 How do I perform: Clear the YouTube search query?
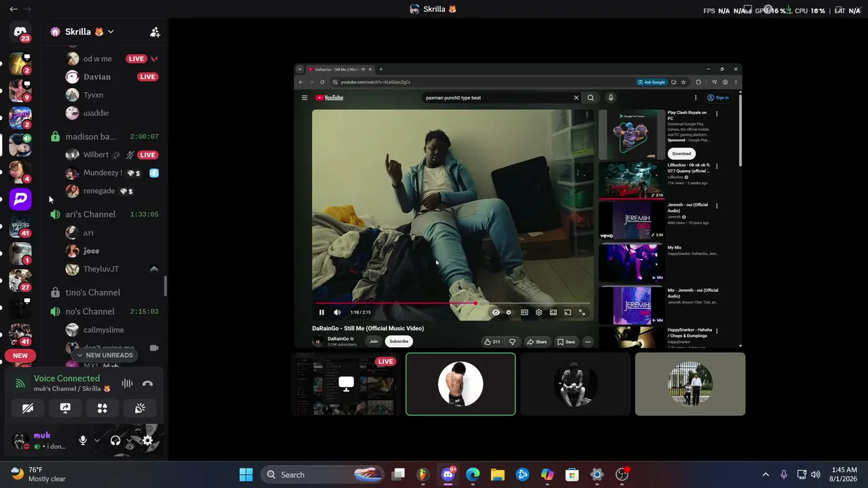(576, 98)
